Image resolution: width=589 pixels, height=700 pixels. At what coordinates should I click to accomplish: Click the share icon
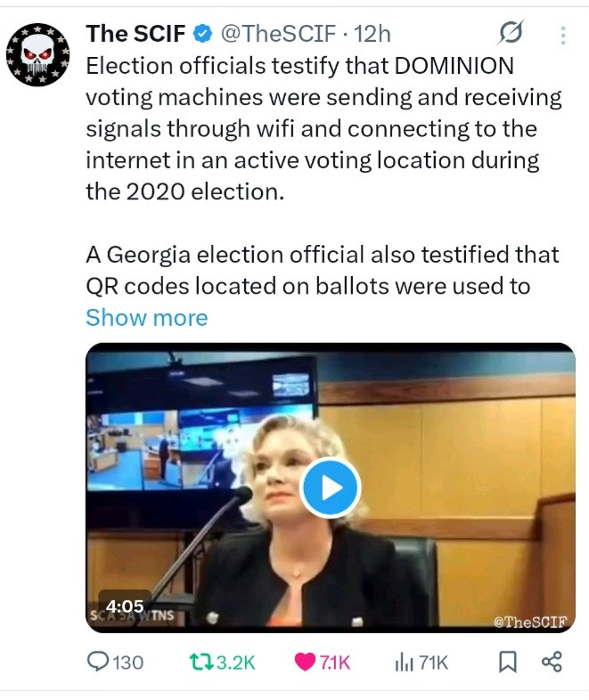pos(552,662)
